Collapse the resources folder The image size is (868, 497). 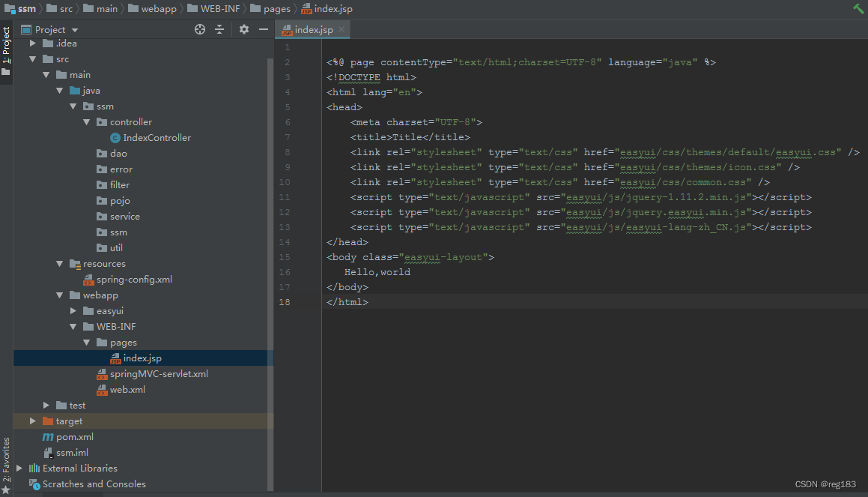point(60,264)
